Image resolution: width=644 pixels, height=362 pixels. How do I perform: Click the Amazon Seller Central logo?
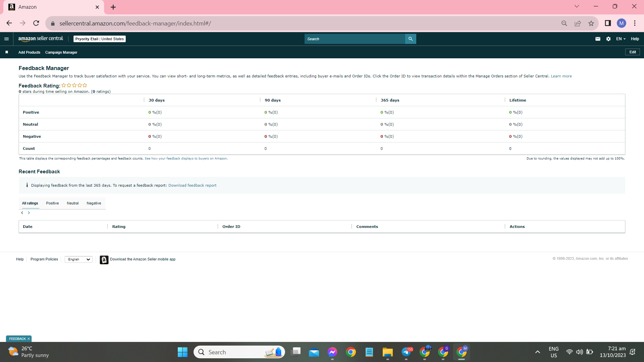tap(41, 39)
